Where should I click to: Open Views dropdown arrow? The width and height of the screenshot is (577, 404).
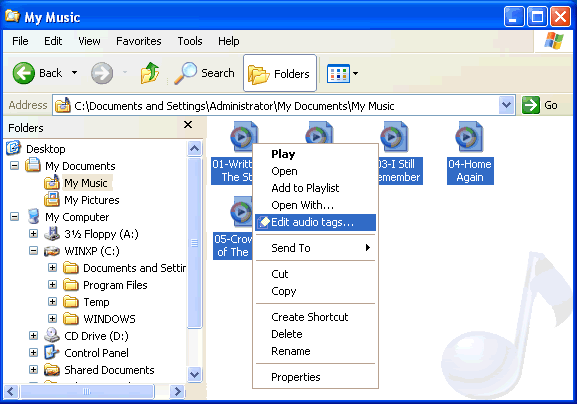[355, 73]
